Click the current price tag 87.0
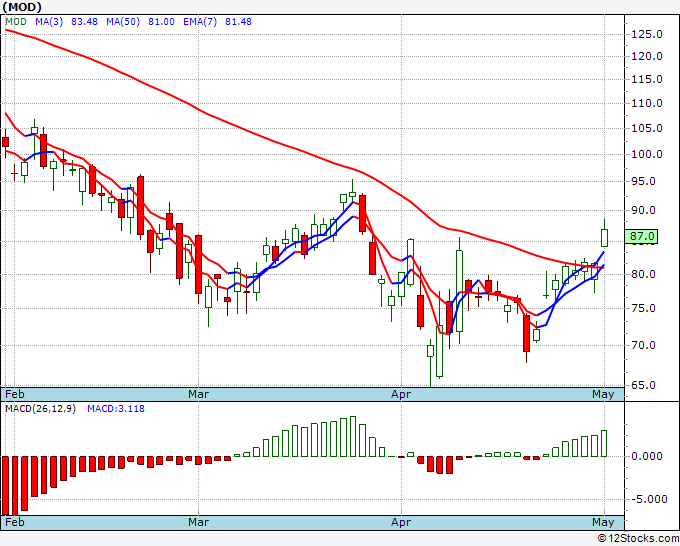Screen dimensions: 680x546 [x=641, y=236]
